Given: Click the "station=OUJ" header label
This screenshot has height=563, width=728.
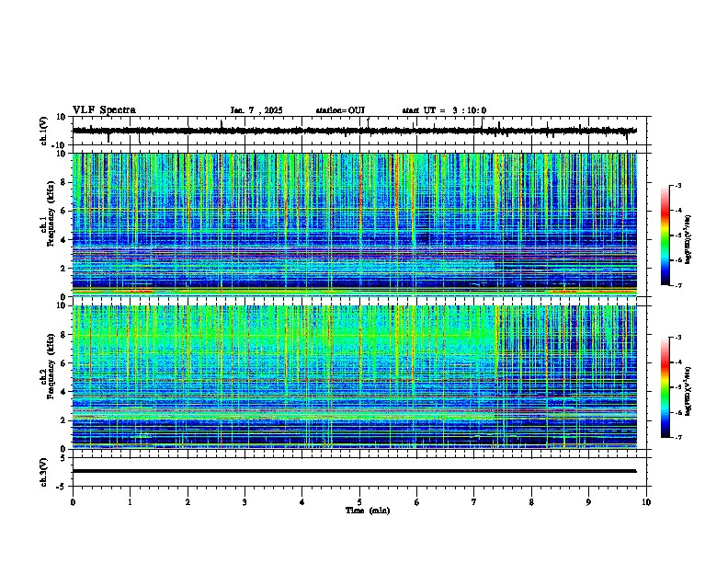Looking at the screenshot, I should (x=340, y=110).
